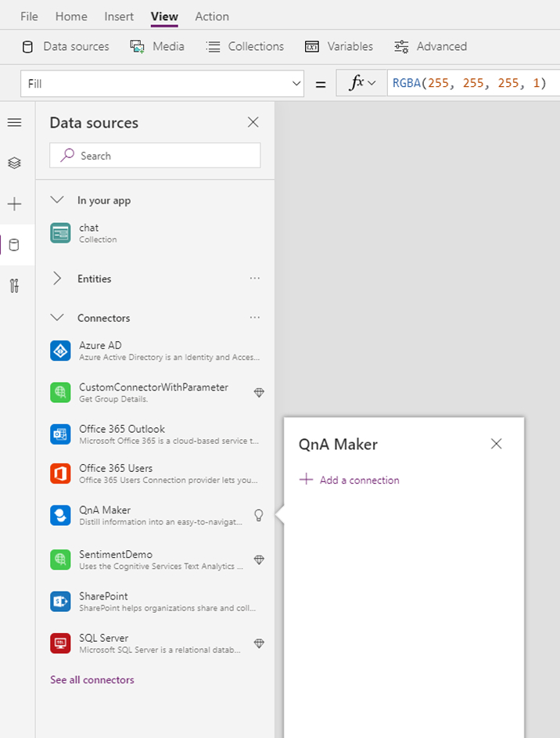This screenshot has height=738, width=560.
Task: Close the Data sources panel
Action: point(253,122)
